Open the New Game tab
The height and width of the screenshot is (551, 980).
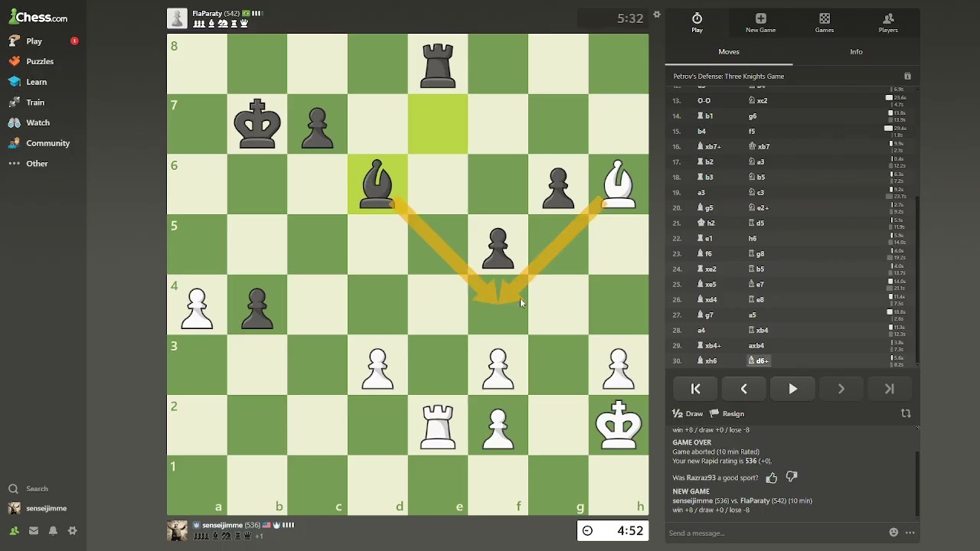pyautogui.click(x=760, y=23)
